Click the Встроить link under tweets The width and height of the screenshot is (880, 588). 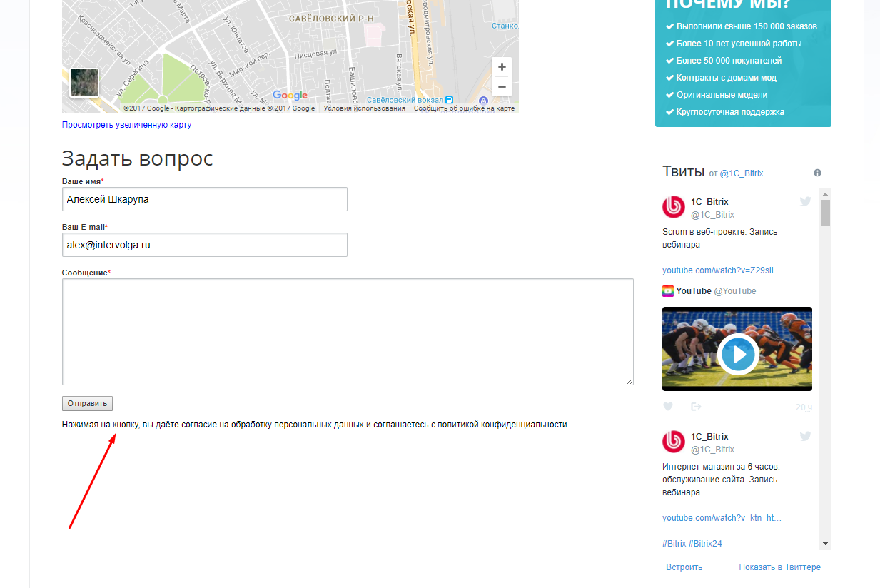pos(684,567)
